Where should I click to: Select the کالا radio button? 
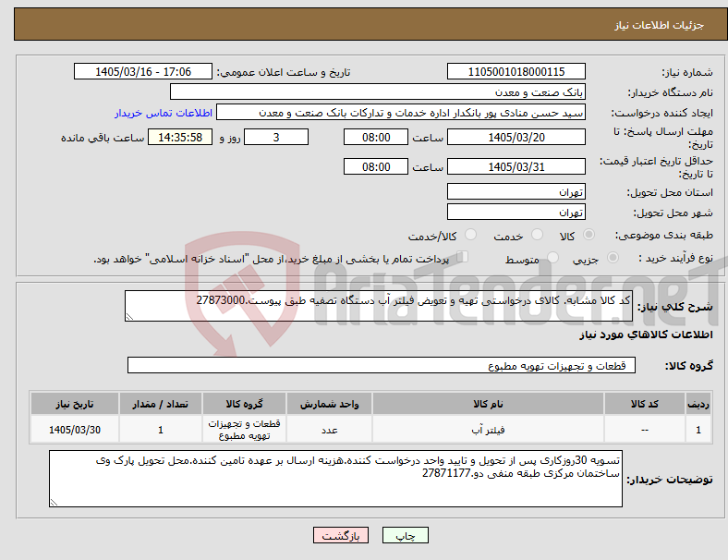(588, 235)
